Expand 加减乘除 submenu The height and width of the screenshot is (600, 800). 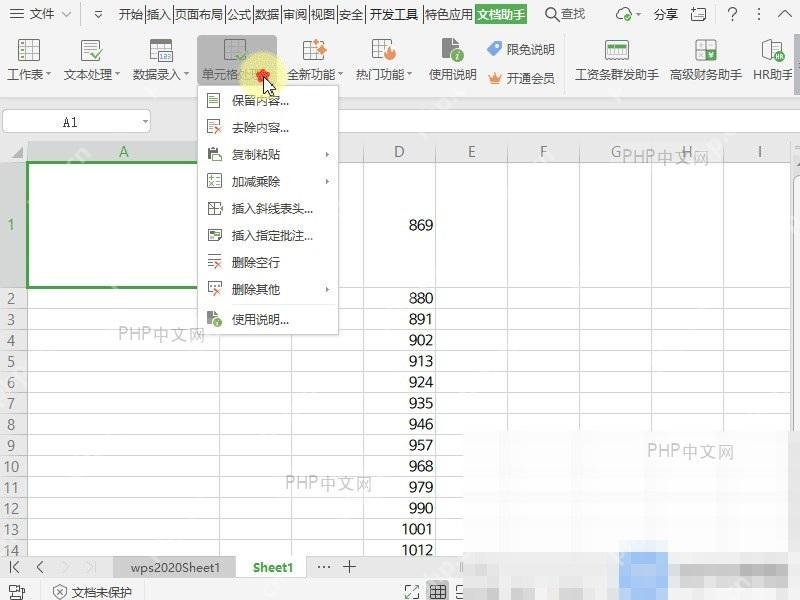(268, 181)
